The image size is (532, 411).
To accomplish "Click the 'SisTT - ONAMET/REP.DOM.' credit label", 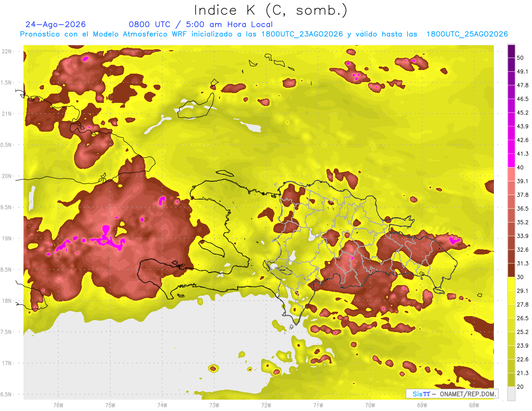I will click(452, 394).
